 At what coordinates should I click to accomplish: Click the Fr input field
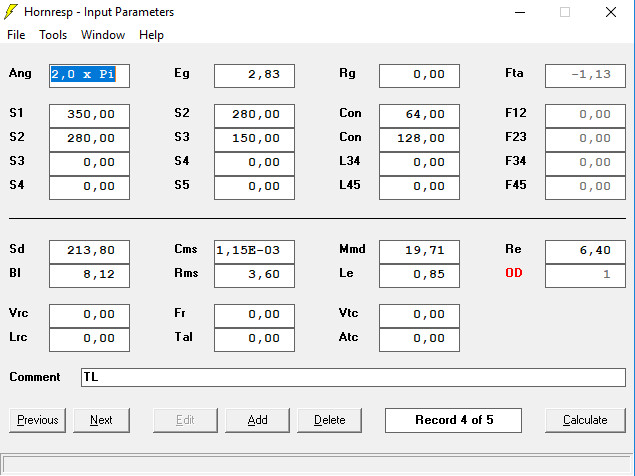pos(254,316)
